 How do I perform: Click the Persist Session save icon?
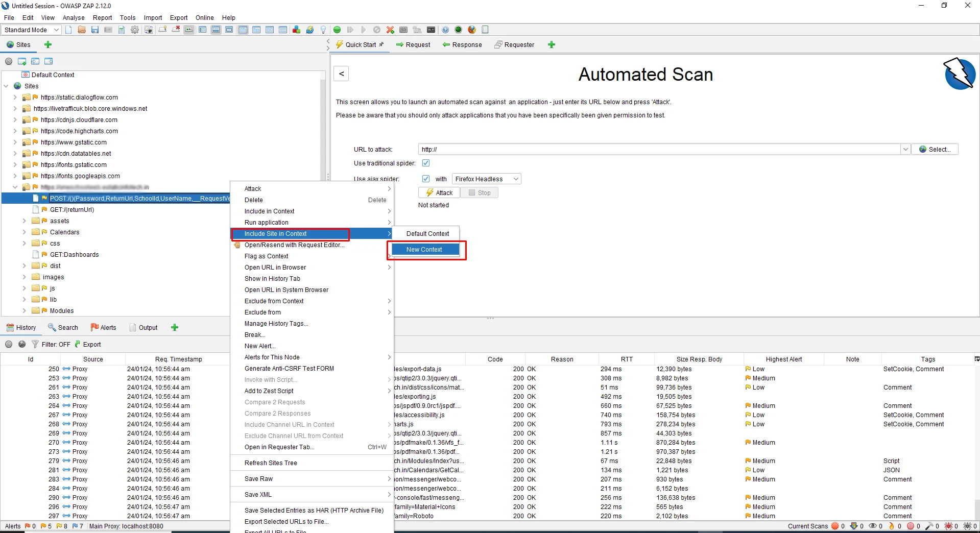[94, 30]
